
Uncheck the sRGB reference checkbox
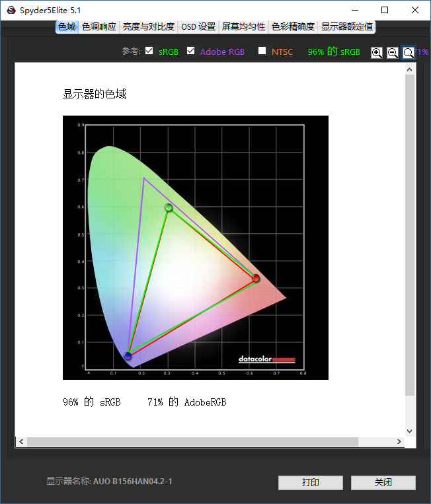tap(149, 51)
